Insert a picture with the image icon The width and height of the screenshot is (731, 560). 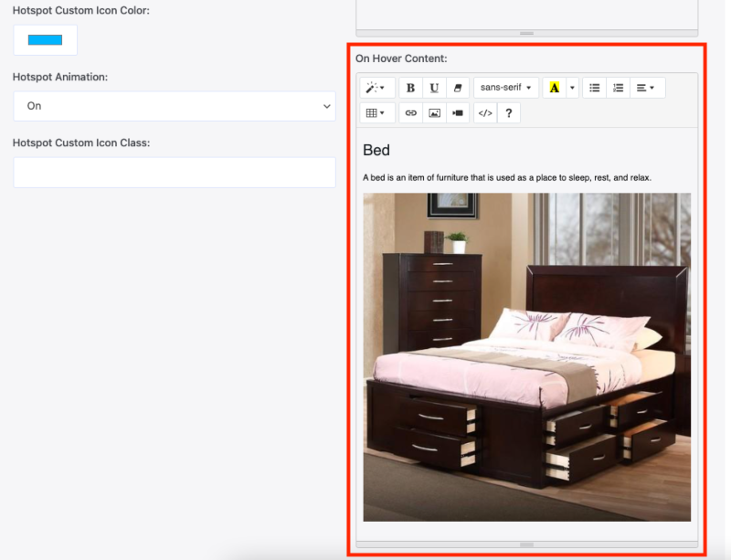434,113
